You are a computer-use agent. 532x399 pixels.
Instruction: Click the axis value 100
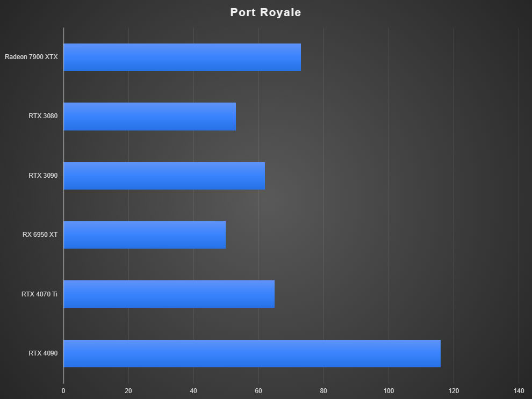[x=389, y=391]
